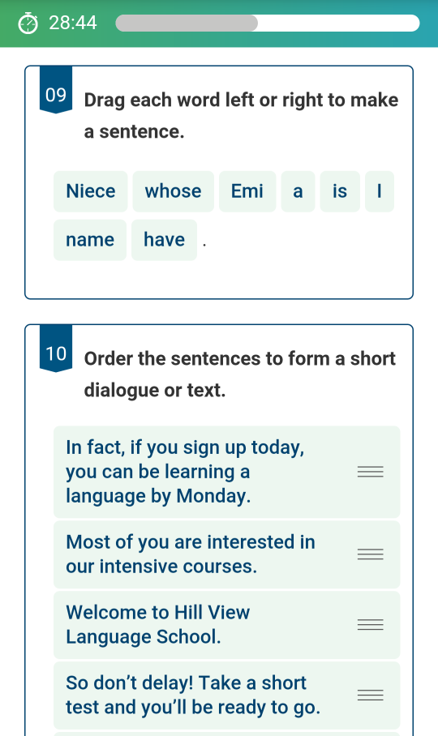Viewport: 438px width, 736px height.
Task: Select the 'Welcome to Hill View Language School' sentence
Action: point(227,625)
